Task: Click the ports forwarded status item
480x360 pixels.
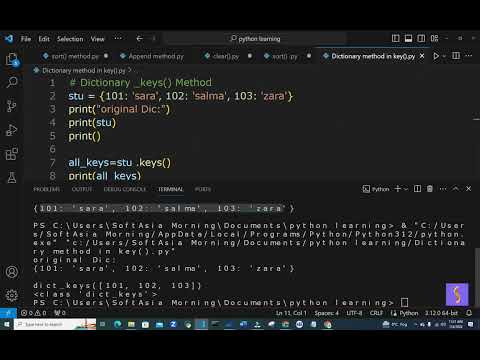Action: pyautogui.click(x=60, y=313)
